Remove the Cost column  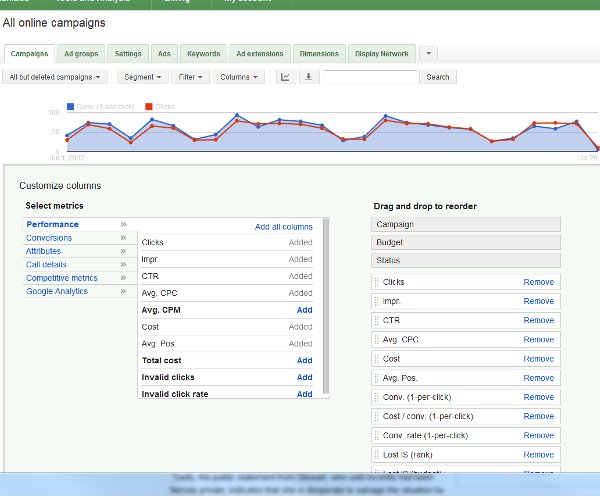[538, 359]
